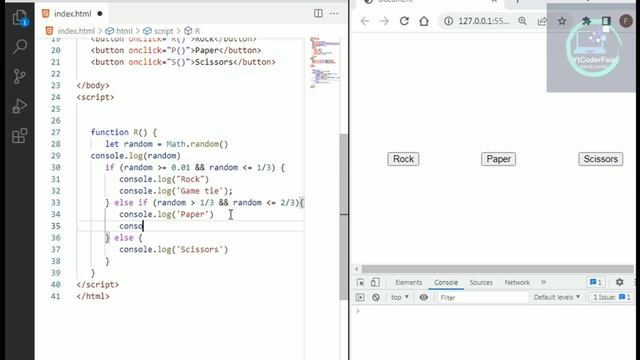Open the Source Control view
640x360 pixels.
(20, 76)
